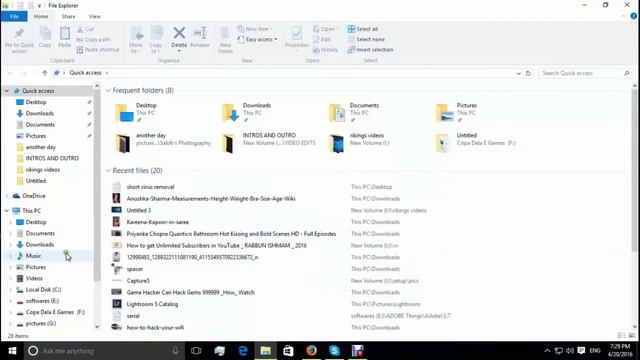The height and width of the screenshot is (360, 640).
Task: Select recent file 'spacer'
Action: click(135, 269)
